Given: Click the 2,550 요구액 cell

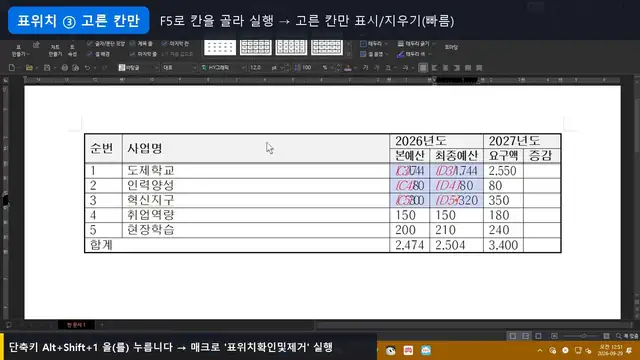Looking at the screenshot, I should tap(503, 171).
